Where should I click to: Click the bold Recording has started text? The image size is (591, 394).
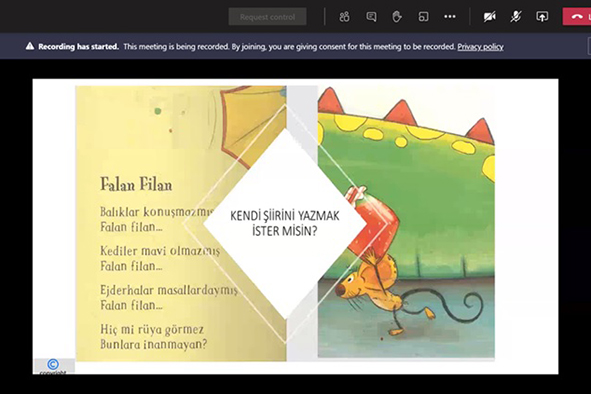(78, 47)
